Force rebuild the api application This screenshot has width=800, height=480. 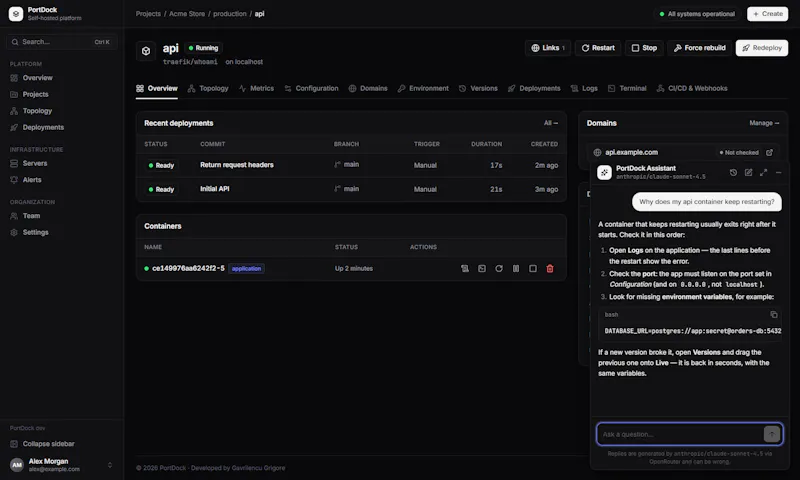[x=699, y=48]
